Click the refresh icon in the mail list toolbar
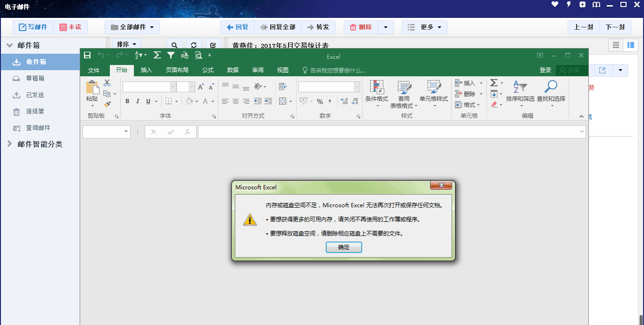The image size is (644, 325). pyautogui.click(x=194, y=45)
